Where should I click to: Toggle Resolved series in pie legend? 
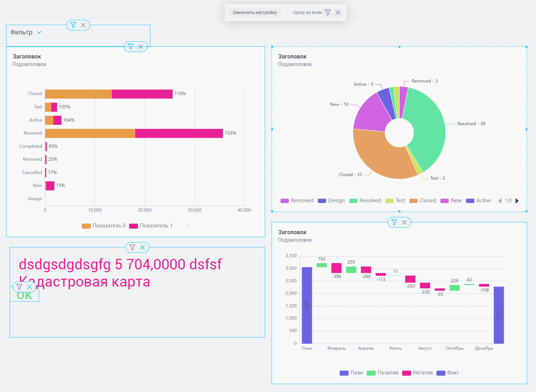(x=365, y=200)
